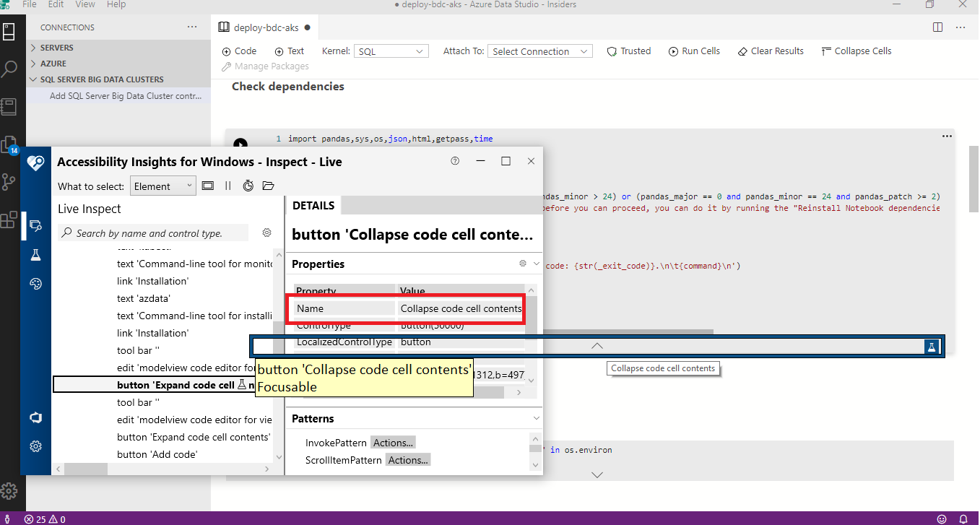This screenshot has height=525, width=980.
Task: Toggle element highlighting in the Inspect toolbar
Action: pyautogui.click(x=208, y=186)
